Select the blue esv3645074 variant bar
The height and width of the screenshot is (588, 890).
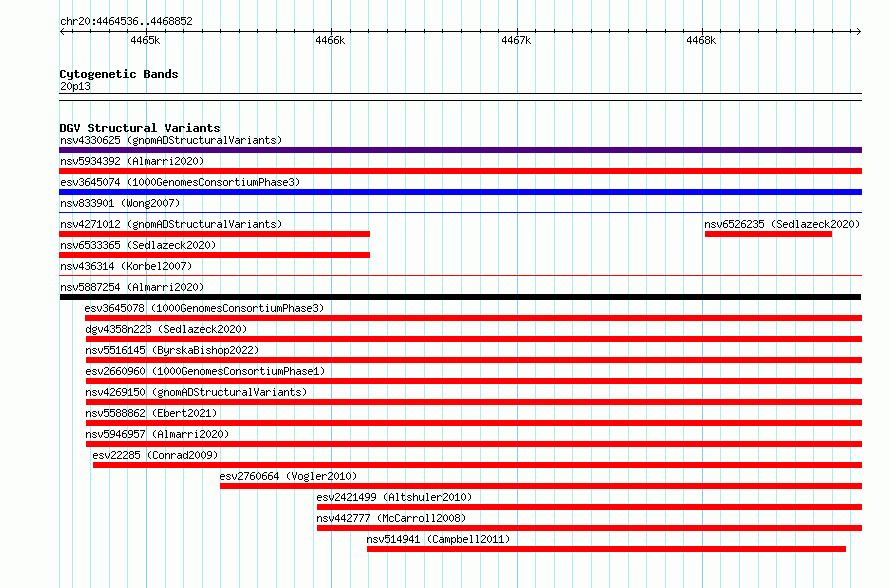[x=460, y=192]
